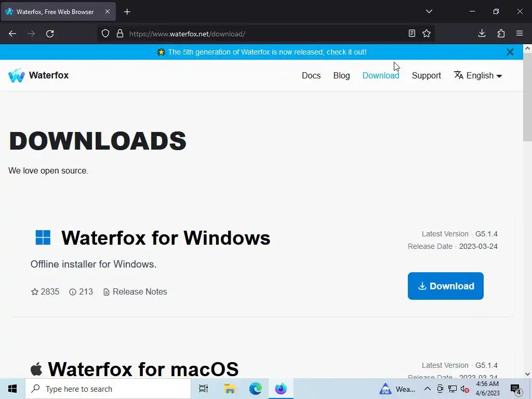Open the hamburger application menu
Screen dimensions: 532x399
coord(520,34)
